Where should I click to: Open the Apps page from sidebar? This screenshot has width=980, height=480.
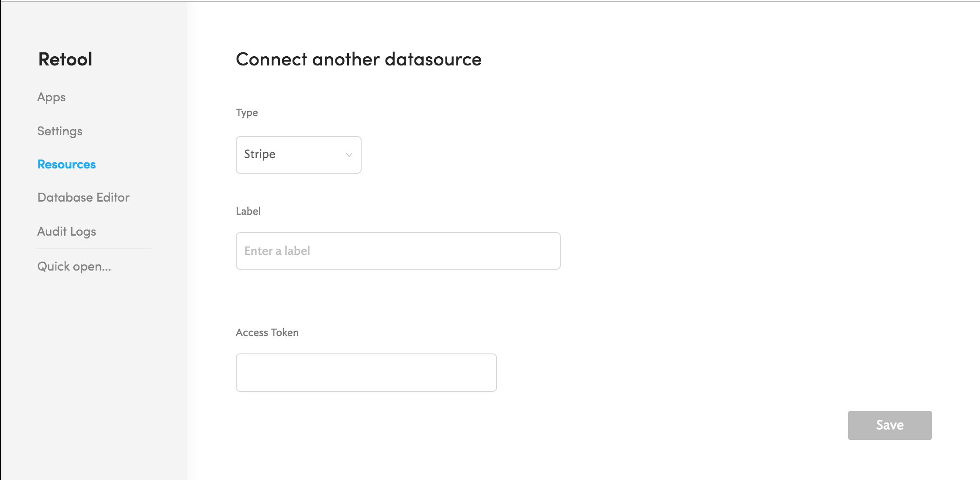point(51,97)
